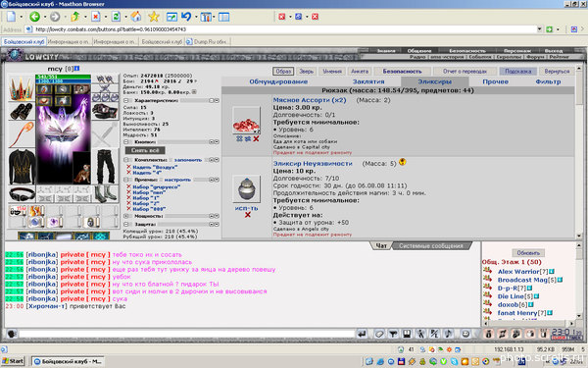This screenshot has height=368, width=588.
Task: Open the Фильтр tab
Action: coord(548,81)
